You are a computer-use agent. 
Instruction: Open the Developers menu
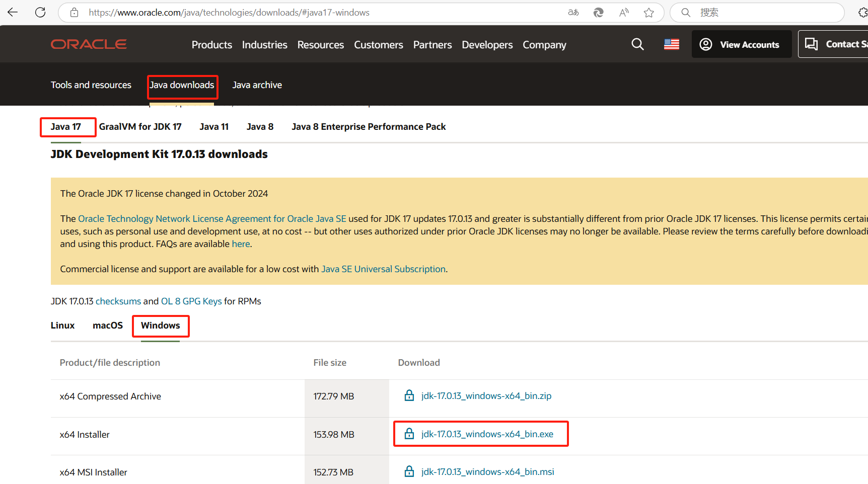point(487,45)
